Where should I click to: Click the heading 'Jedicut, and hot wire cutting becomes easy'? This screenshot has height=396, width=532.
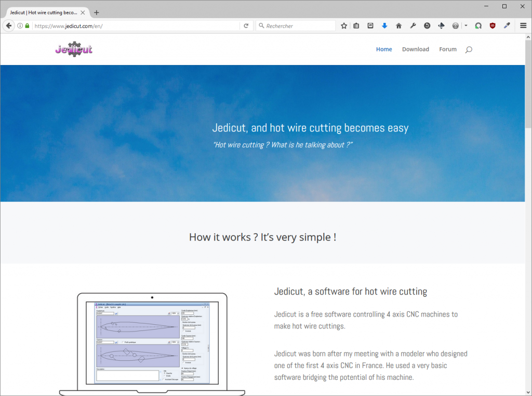click(x=311, y=128)
